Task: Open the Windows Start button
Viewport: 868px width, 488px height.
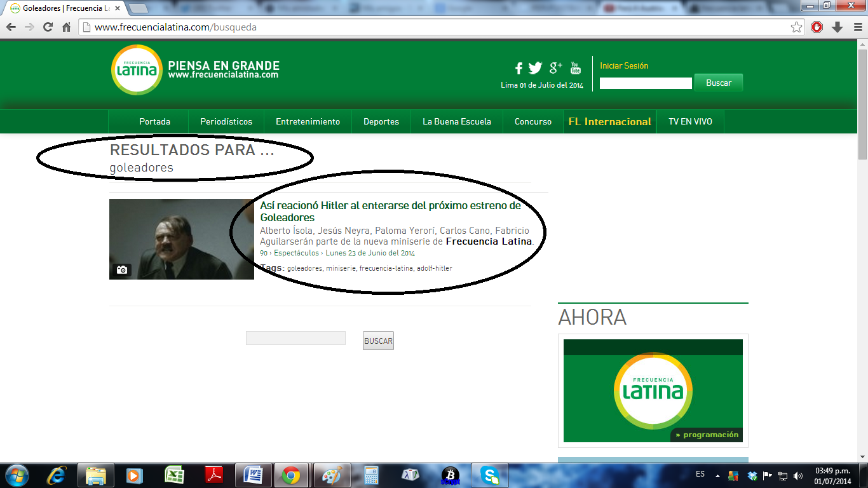Action: 17,475
